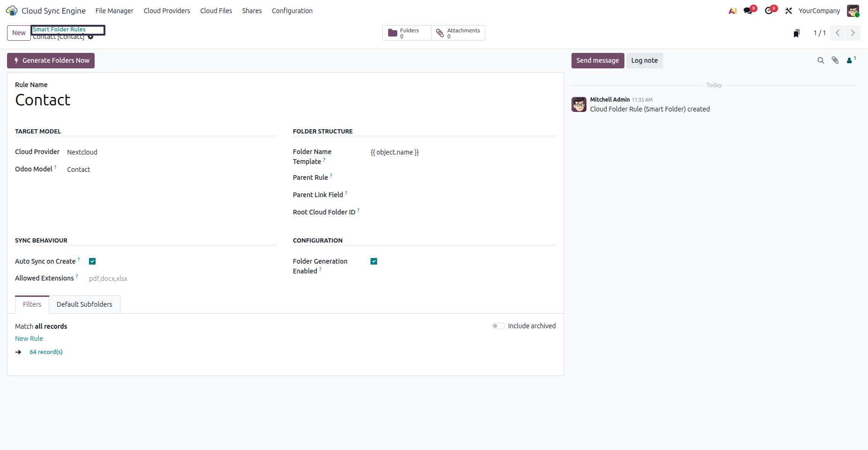The image size is (868, 450).
Task: Open the YourCompany switcher
Action: (819, 11)
